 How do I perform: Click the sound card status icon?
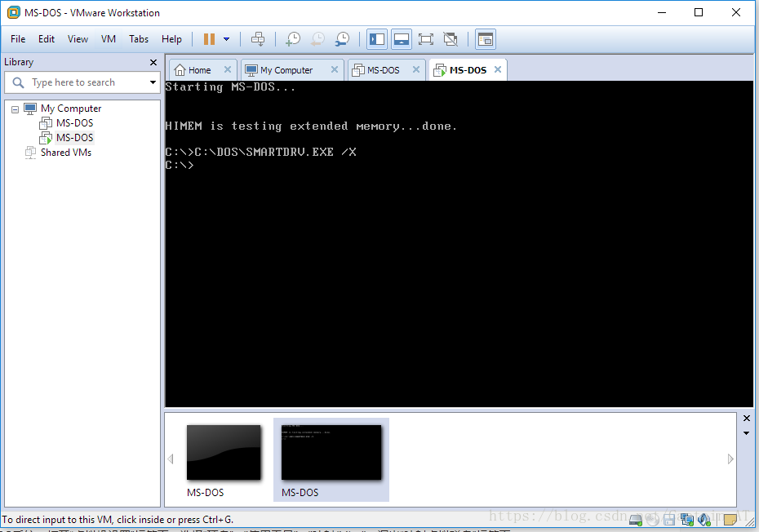pyautogui.click(x=704, y=521)
